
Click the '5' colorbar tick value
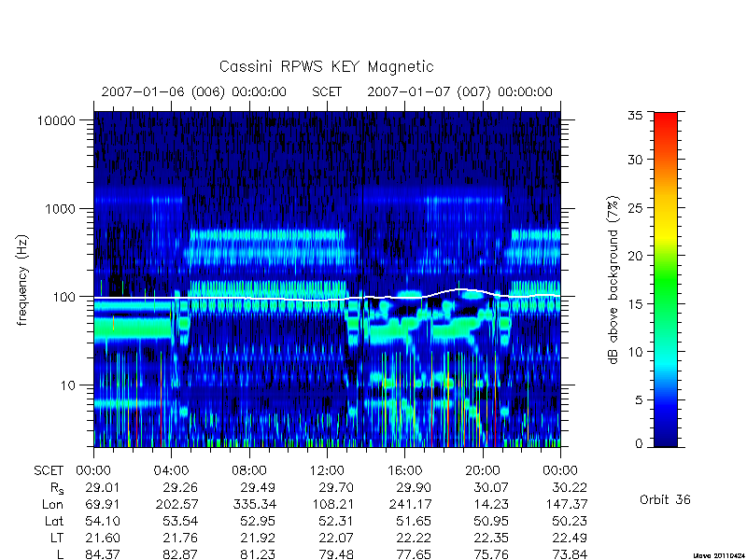pos(639,400)
